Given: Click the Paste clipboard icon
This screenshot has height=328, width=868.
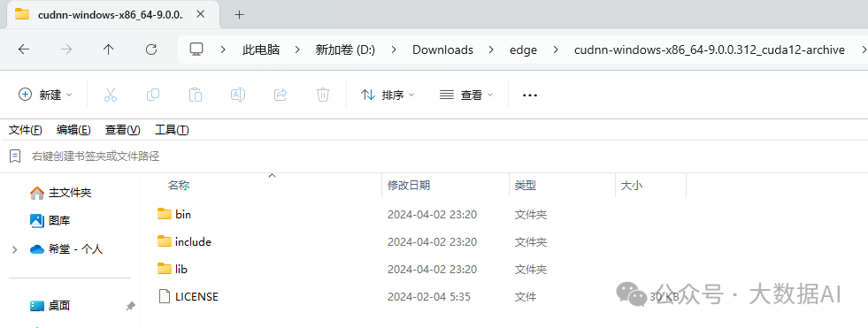Looking at the screenshot, I should click(196, 95).
